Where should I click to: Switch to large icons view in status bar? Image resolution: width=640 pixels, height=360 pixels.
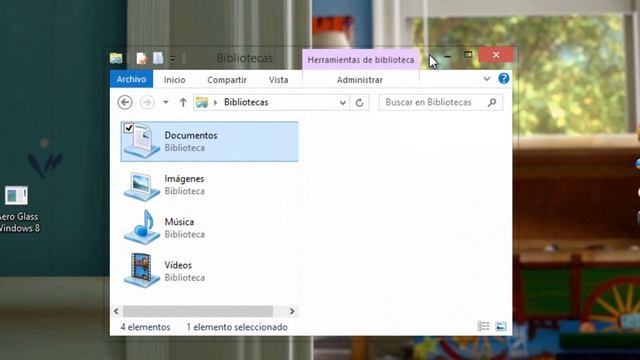click(x=501, y=326)
